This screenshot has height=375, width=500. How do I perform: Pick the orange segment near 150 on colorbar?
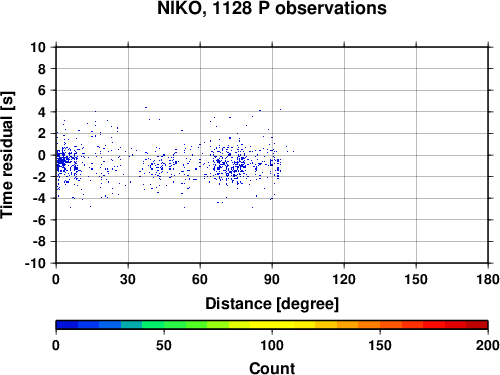click(380, 325)
